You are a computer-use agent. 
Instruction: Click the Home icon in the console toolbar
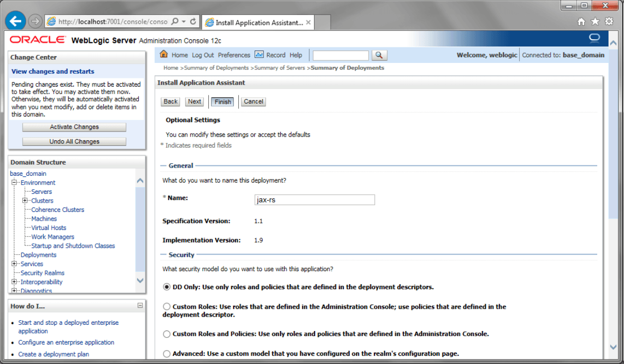(165, 55)
